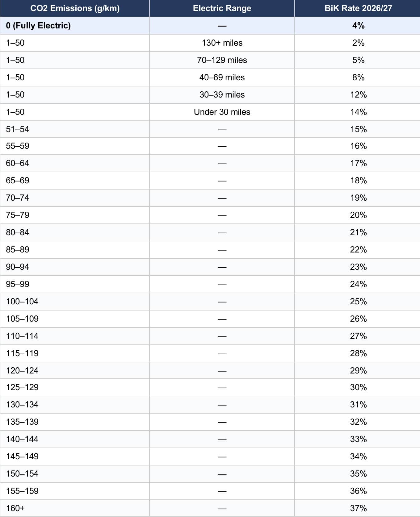Select the 160+ emissions cell
The height and width of the screenshot is (517, 420).
tap(15, 508)
